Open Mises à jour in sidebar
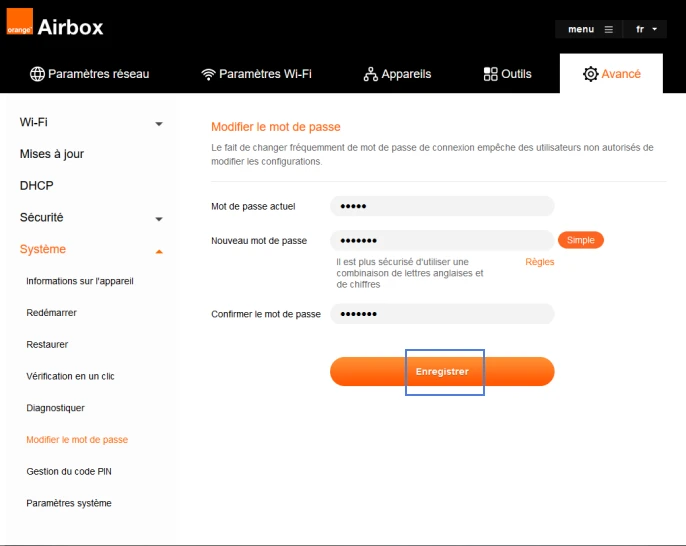Screen dimensions: 686x546 (52, 154)
